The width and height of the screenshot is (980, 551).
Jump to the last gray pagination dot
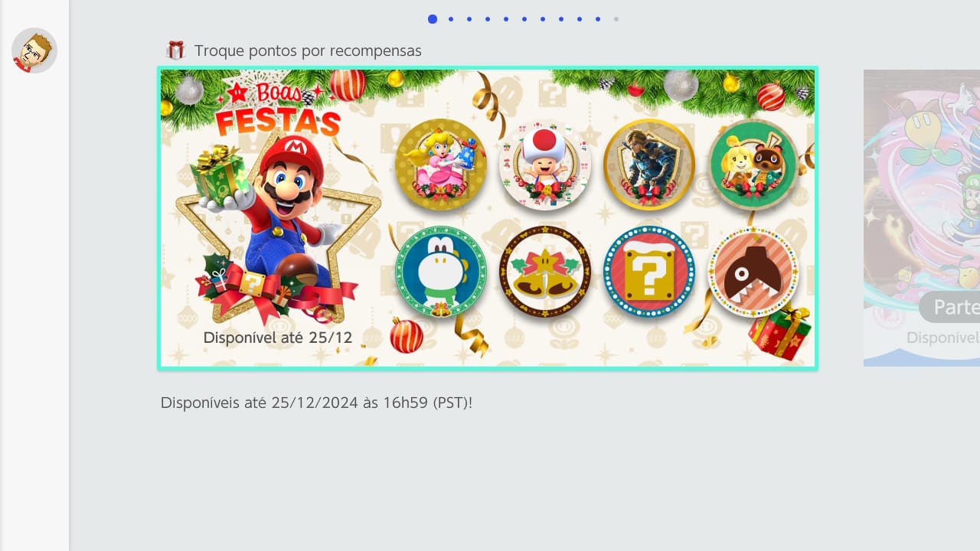[616, 19]
